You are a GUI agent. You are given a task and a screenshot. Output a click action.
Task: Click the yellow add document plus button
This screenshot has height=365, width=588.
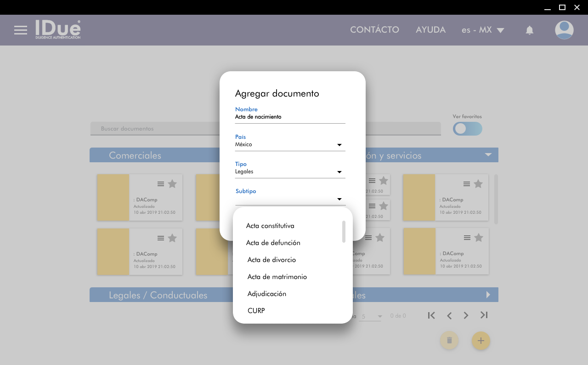click(481, 341)
